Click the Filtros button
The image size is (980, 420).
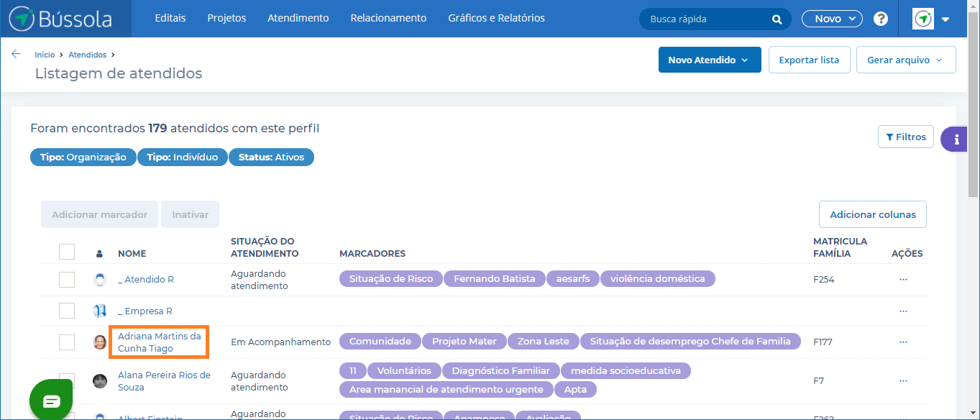(x=905, y=137)
